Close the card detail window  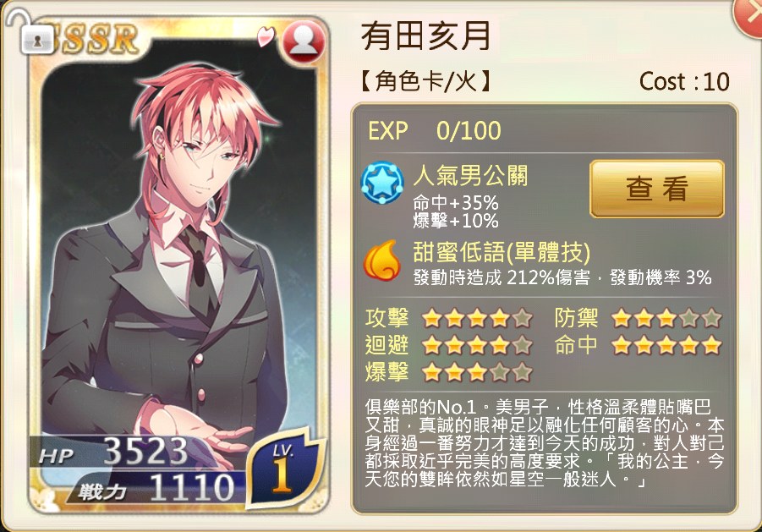tap(750, 14)
